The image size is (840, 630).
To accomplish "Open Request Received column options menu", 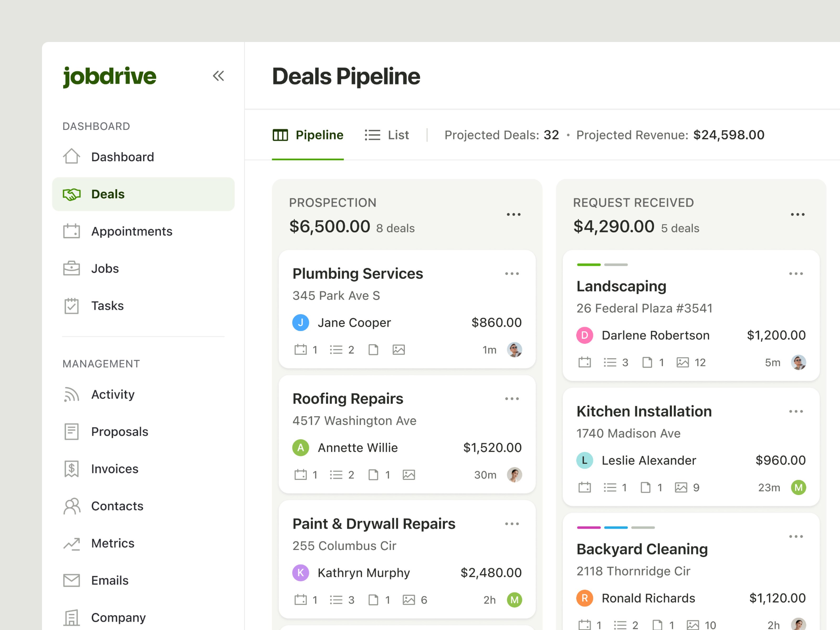I will pos(797,214).
